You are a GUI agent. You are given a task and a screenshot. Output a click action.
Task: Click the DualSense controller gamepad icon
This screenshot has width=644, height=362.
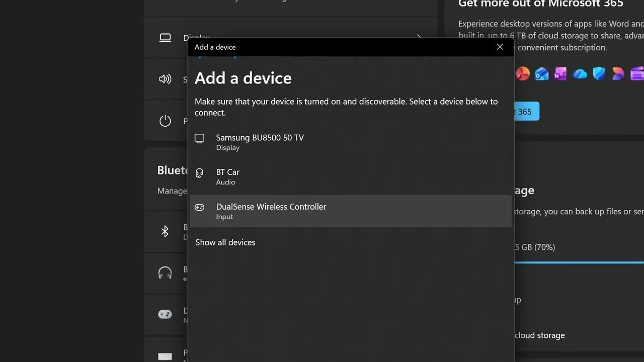[x=200, y=207]
